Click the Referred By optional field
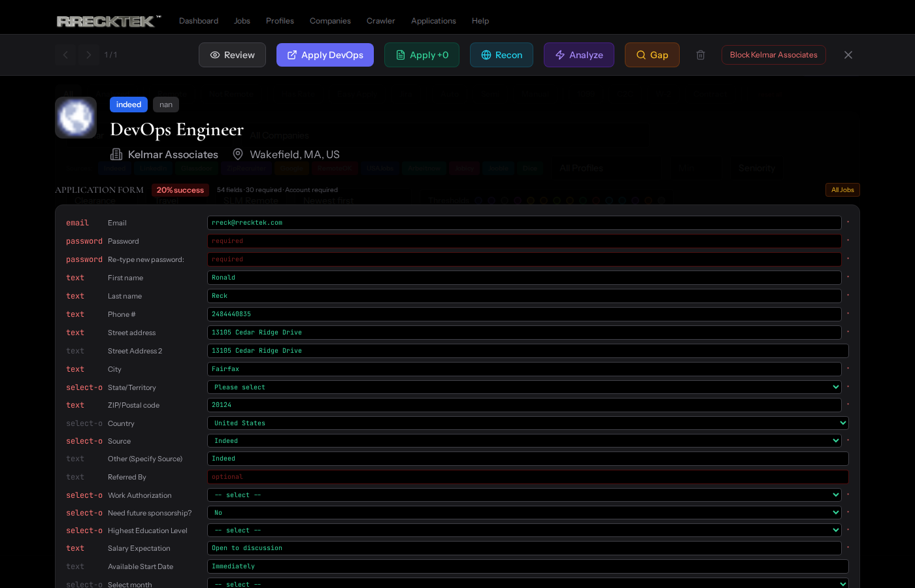 (x=528, y=477)
